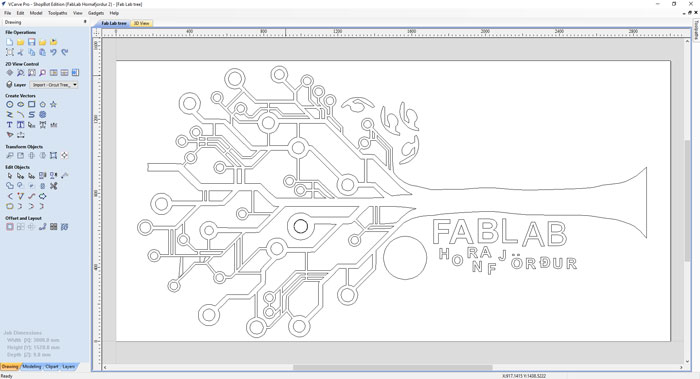Open the Copy along vectors tool
Image resolution: width=700 pixels, height=379 pixels.
coord(42,227)
